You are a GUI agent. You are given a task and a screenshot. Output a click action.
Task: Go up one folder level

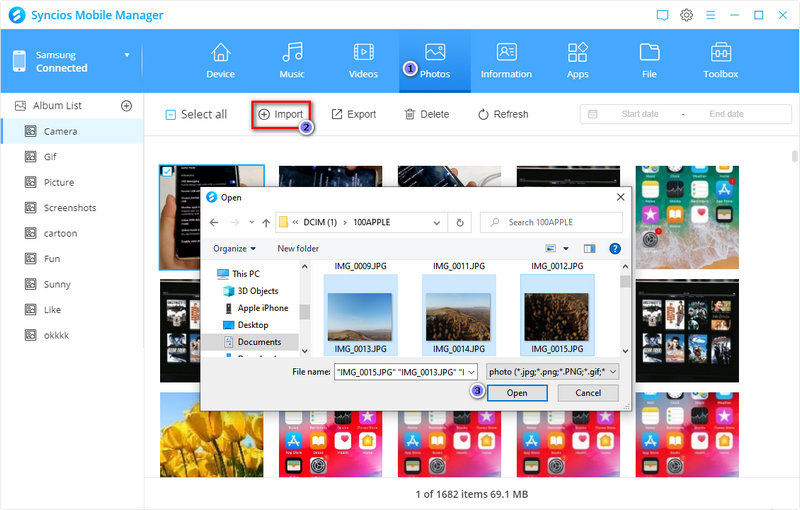click(x=266, y=222)
